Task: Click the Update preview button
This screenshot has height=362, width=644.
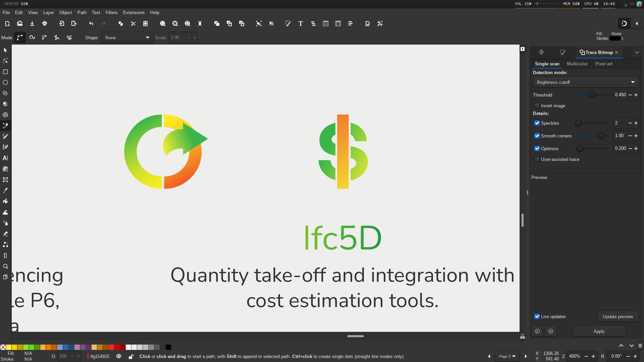Action: pos(618,316)
